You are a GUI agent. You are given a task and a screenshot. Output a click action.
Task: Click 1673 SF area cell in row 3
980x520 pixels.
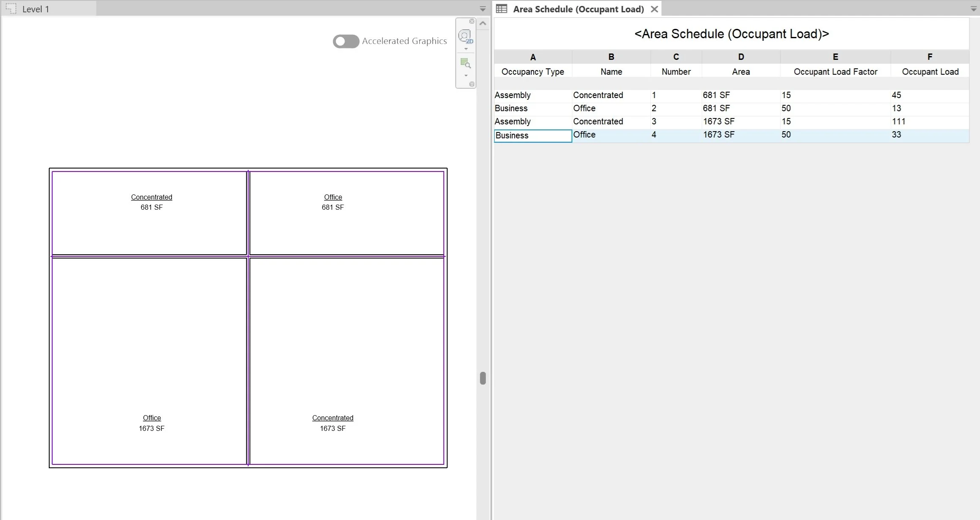coord(741,122)
